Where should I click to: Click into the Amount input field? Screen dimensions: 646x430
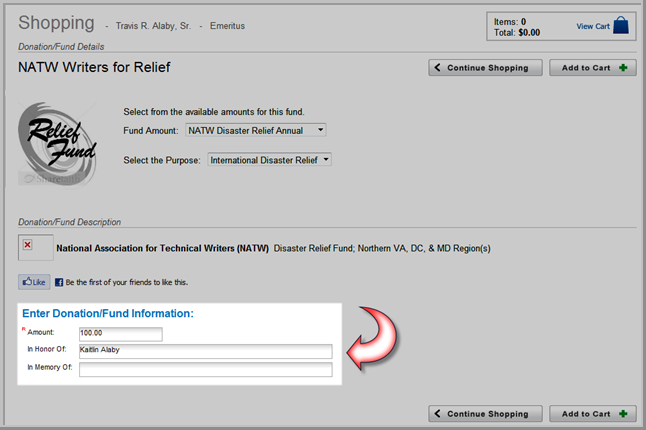pyautogui.click(x=121, y=334)
